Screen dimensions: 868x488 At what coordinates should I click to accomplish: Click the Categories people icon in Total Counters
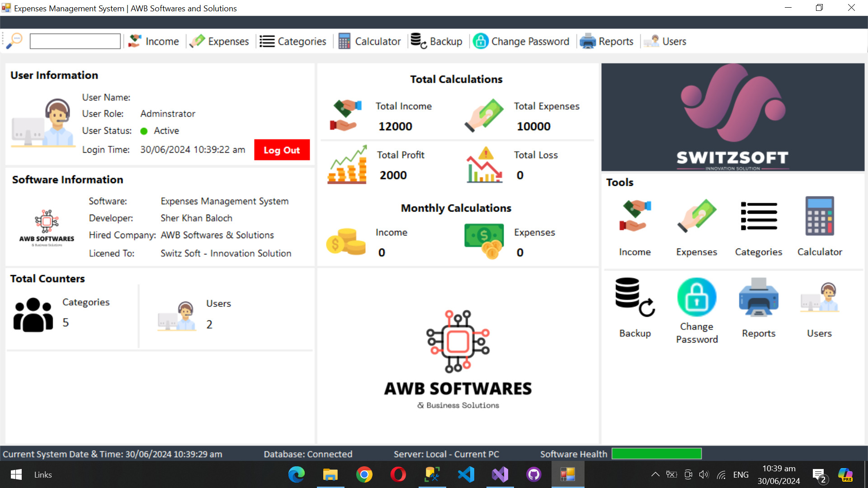click(33, 315)
